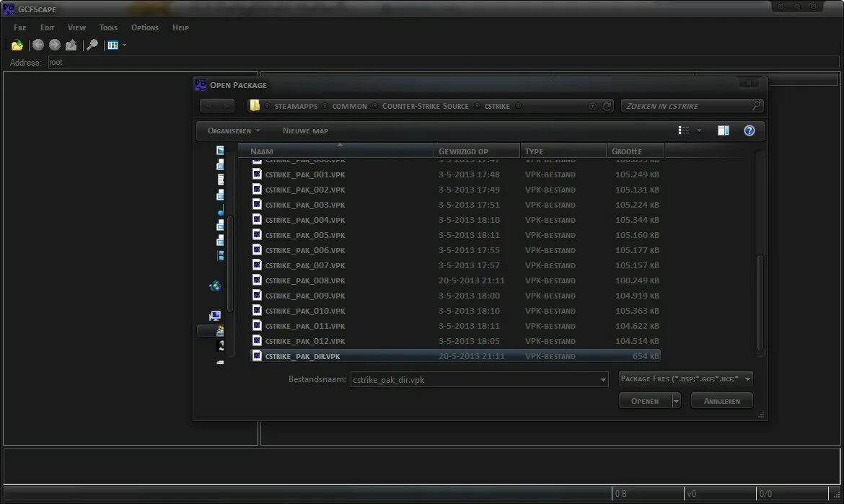This screenshot has width=844, height=504.
Task: Open the Edit menu
Action: pos(48,27)
